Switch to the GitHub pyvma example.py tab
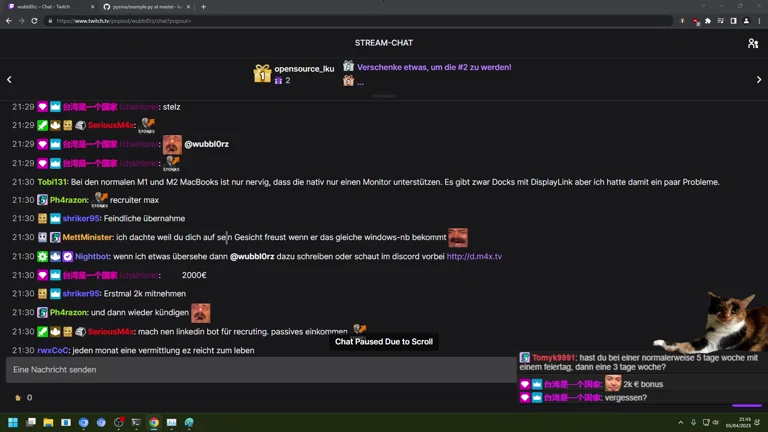Viewport: 768px width, 432px height. click(145, 7)
